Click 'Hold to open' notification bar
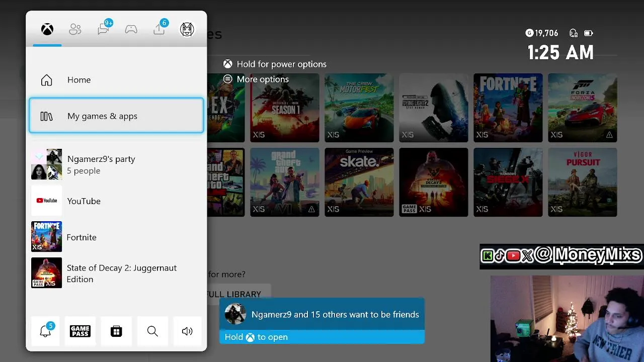 pos(322,337)
